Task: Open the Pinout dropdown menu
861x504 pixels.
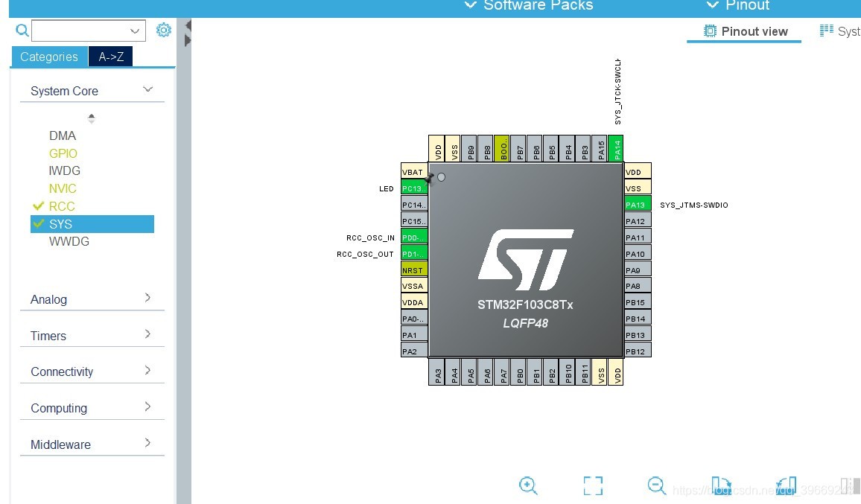Action: (737, 5)
